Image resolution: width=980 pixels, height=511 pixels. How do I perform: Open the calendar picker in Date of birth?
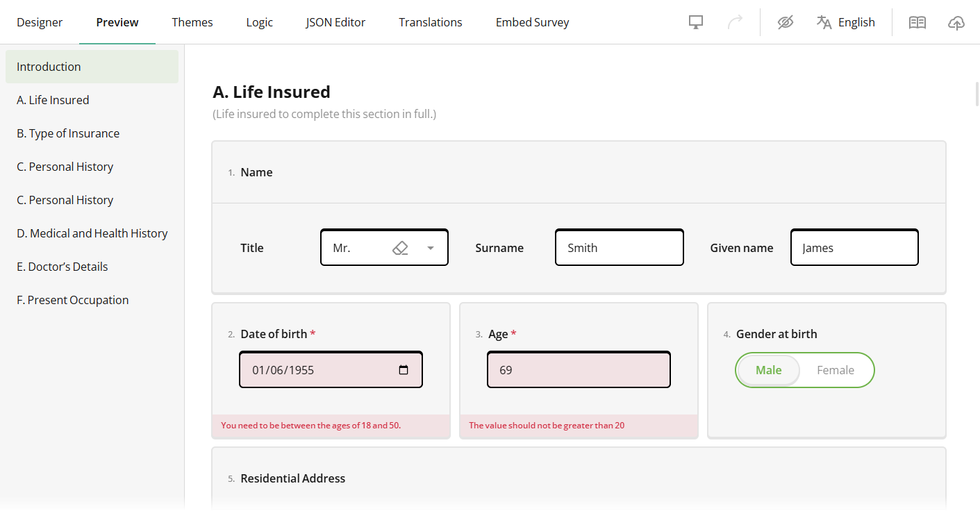[404, 369]
